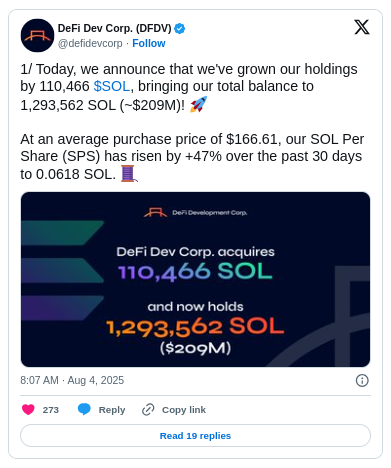The height and width of the screenshot is (468, 391).
Task: Click the 273 likes count
Action: (51, 410)
